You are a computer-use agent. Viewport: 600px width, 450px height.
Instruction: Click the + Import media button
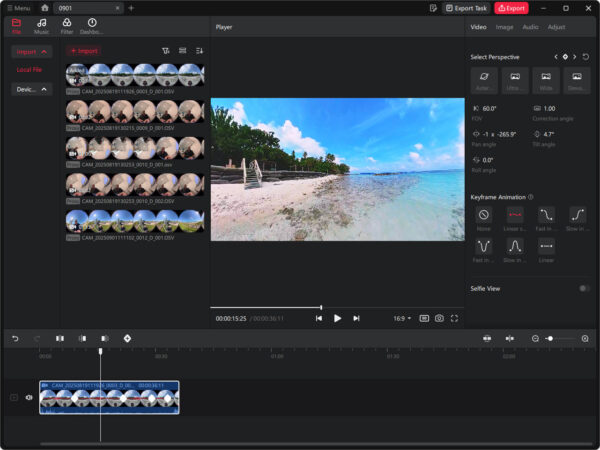(x=83, y=51)
